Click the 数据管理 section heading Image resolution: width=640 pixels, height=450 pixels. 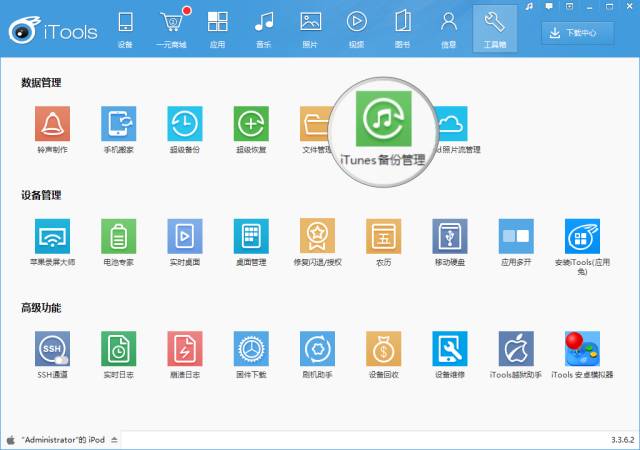click(x=41, y=83)
